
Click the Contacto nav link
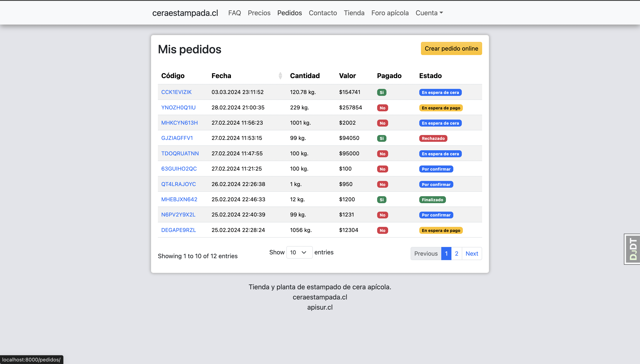[323, 13]
